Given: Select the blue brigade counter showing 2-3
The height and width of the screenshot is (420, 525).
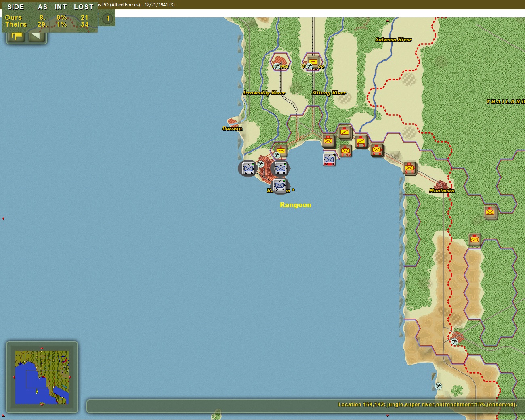Looking at the screenshot, I should coord(329,159).
